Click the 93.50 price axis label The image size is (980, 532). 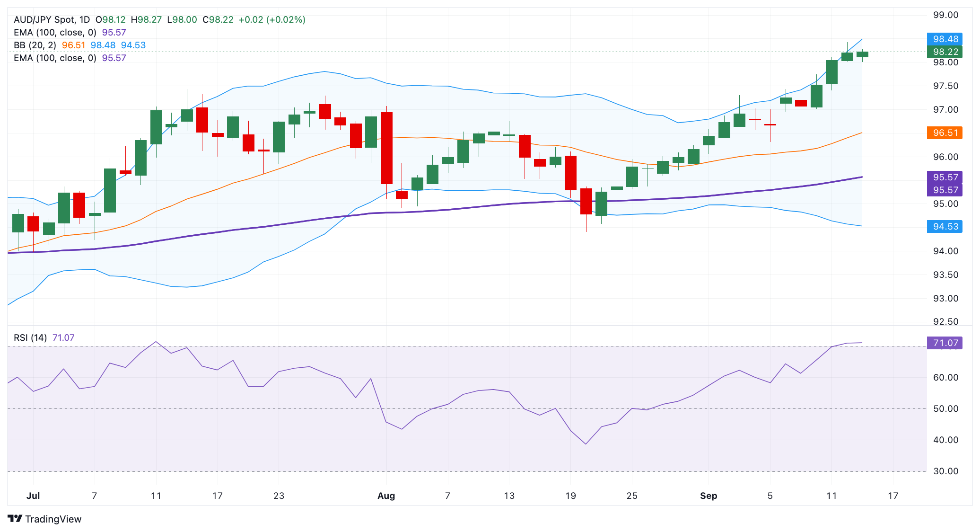(945, 275)
